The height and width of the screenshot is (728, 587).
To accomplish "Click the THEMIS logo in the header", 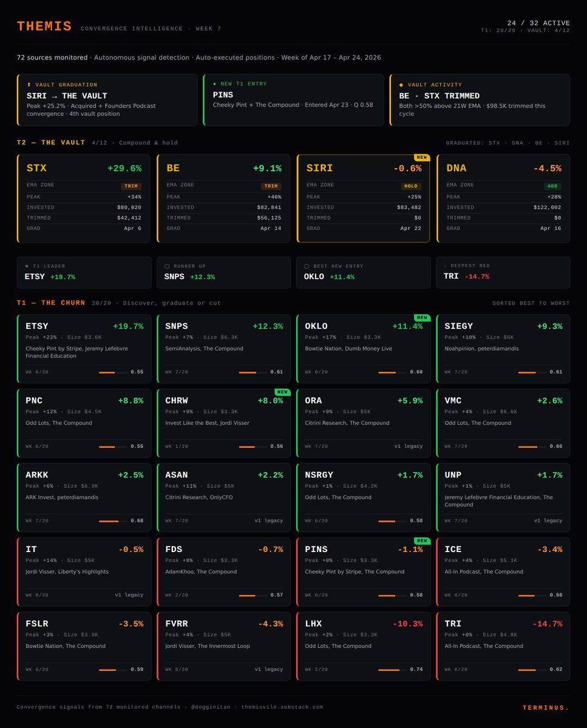I will tap(44, 27).
